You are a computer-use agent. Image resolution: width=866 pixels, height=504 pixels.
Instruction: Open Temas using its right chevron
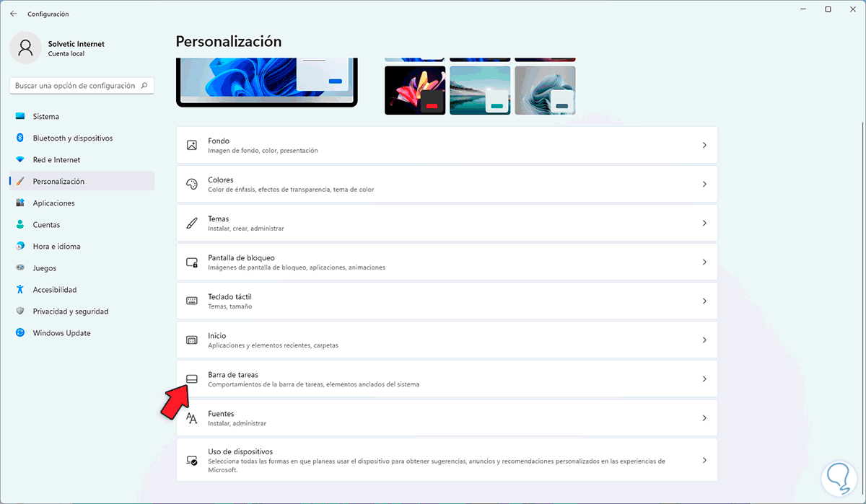(704, 223)
